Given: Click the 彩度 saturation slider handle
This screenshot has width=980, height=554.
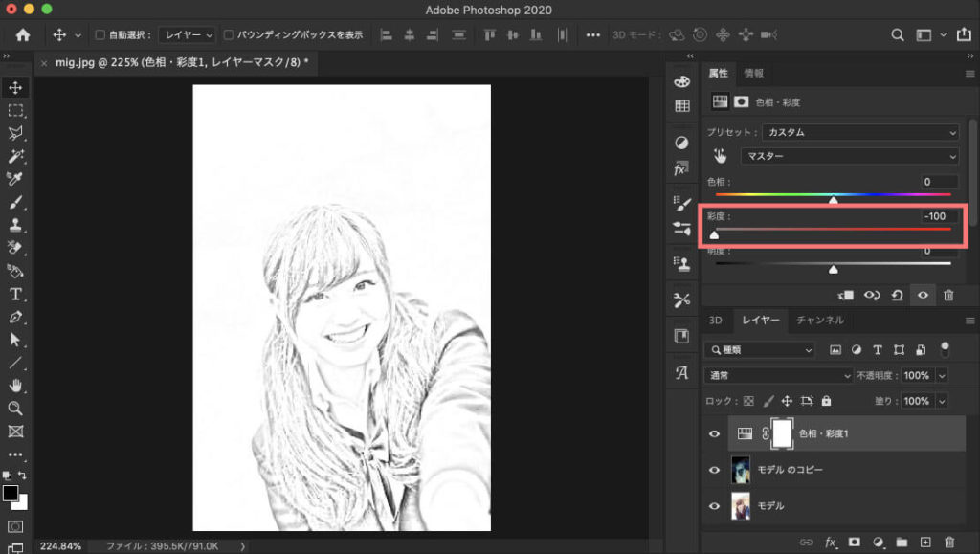Looking at the screenshot, I should click(714, 234).
